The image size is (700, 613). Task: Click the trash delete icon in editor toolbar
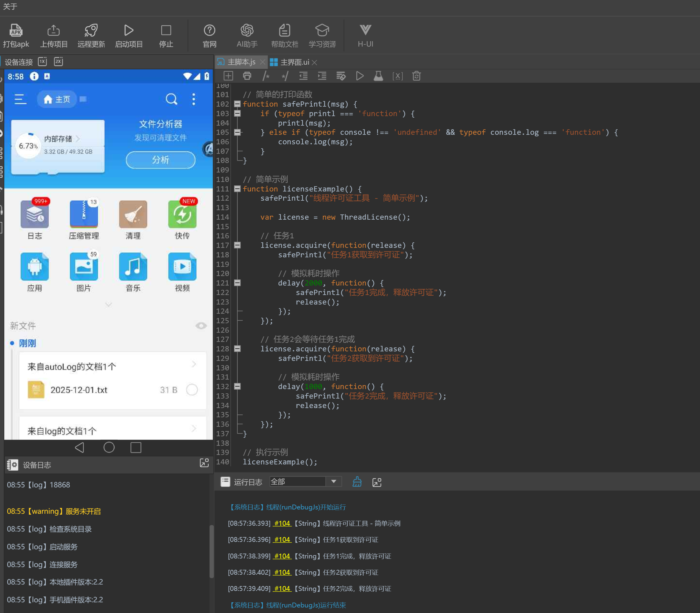[416, 76]
